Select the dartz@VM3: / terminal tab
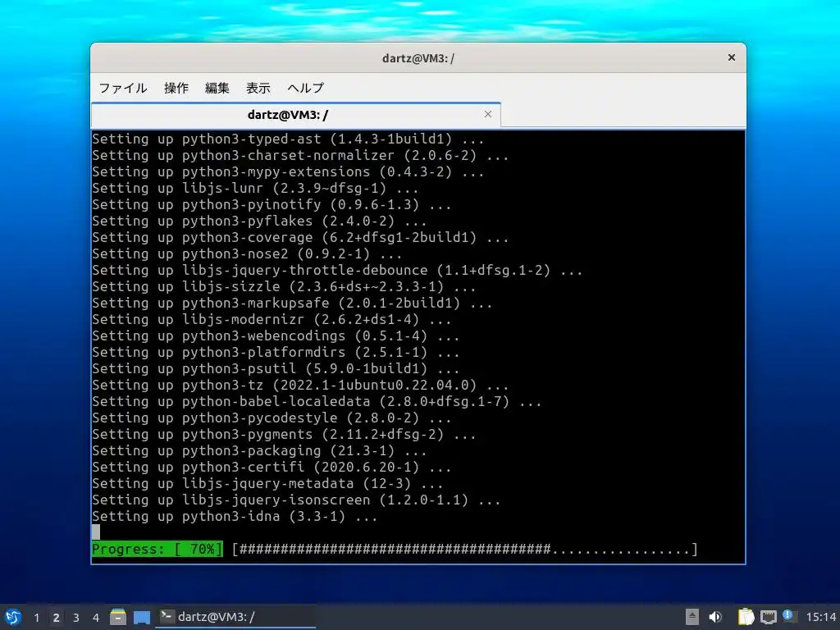 [295, 115]
